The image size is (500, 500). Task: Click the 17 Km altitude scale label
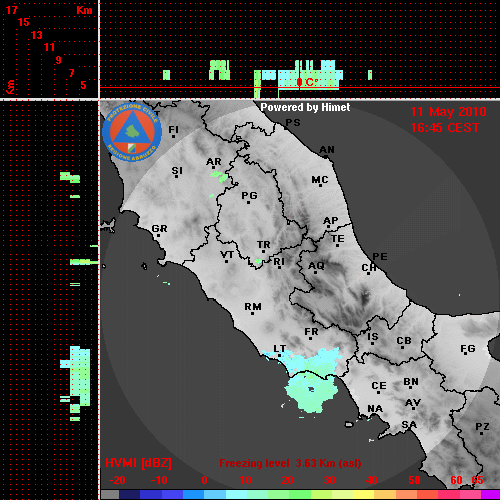(11, 10)
